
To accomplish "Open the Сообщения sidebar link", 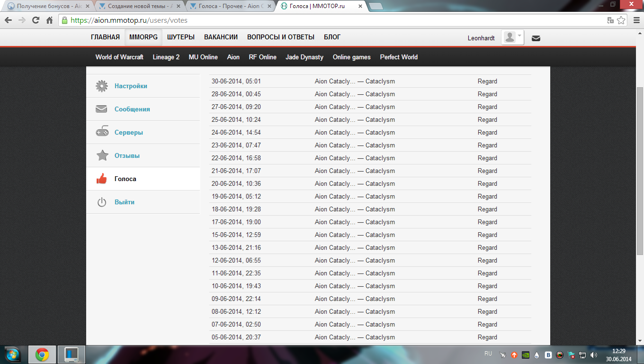I will pos(132,109).
